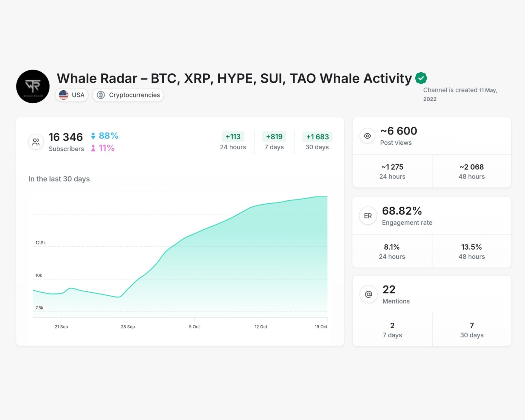Click the 13.5% 48 hours engagement cell
Screen dimensions: 525x420
[x=472, y=251]
